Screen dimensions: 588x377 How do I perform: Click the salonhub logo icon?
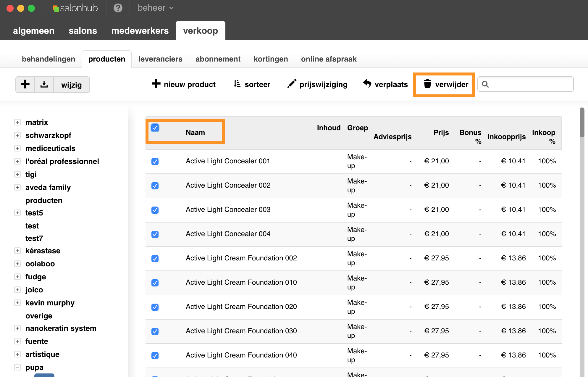pos(56,8)
